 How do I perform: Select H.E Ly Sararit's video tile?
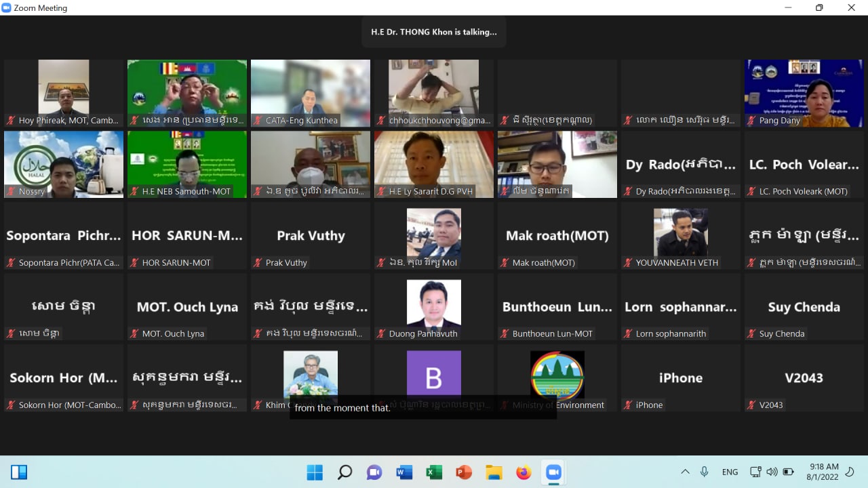point(434,164)
